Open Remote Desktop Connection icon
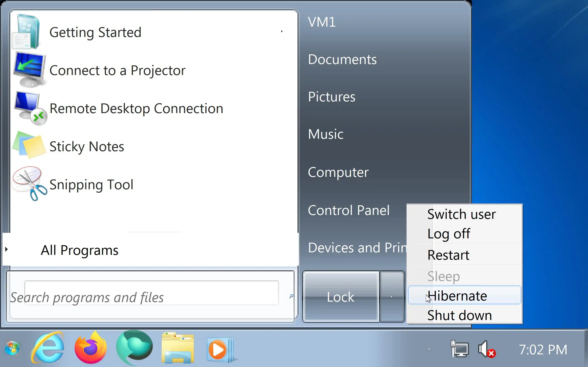 [30, 108]
